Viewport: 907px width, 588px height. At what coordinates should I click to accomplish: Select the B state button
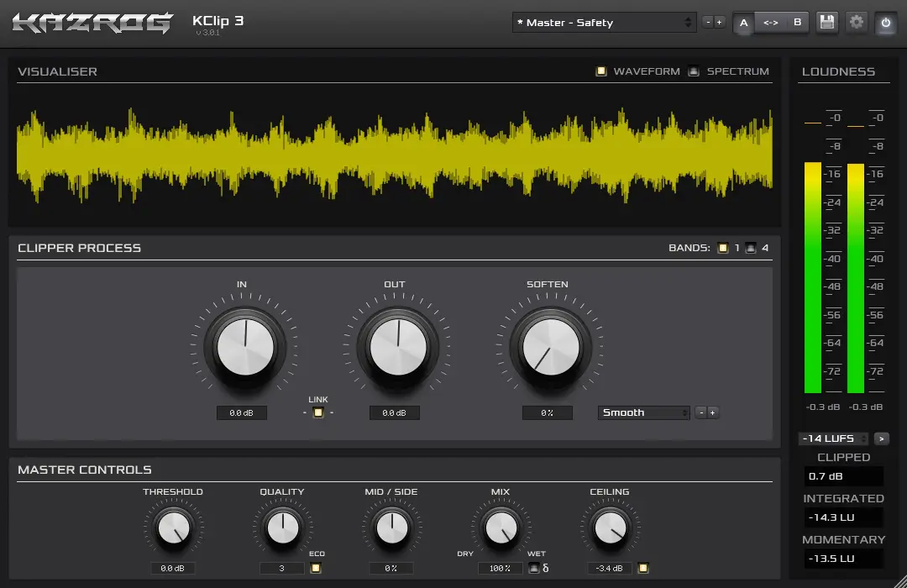click(x=797, y=23)
